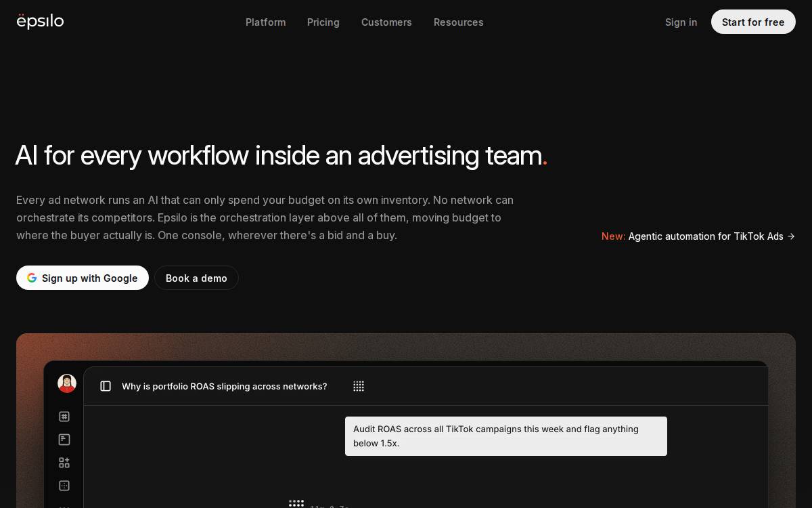The height and width of the screenshot is (508, 812).
Task: Click the add-widgets squares icon in the sidebar
Action: point(64,463)
